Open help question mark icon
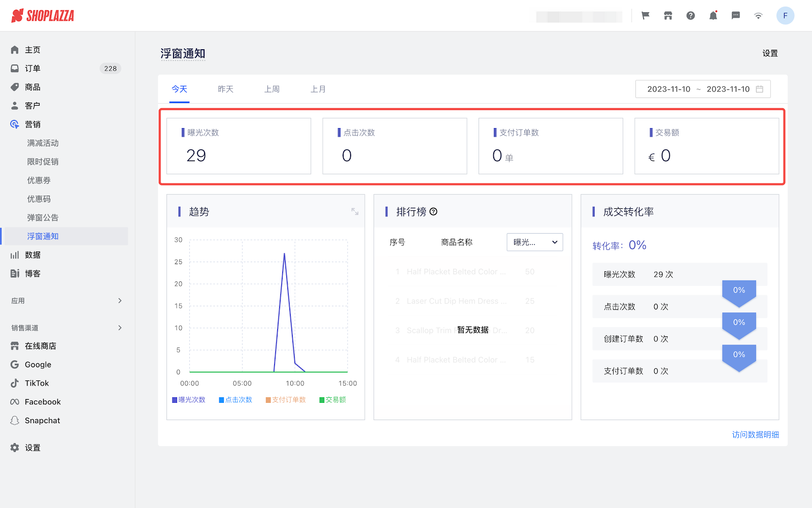 [x=691, y=16]
